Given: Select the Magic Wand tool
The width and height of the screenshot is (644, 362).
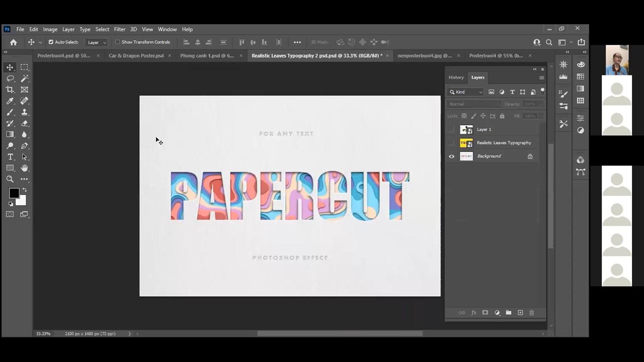Looking at the screenshot, I should pyautogui.click(x=24, y=78).
